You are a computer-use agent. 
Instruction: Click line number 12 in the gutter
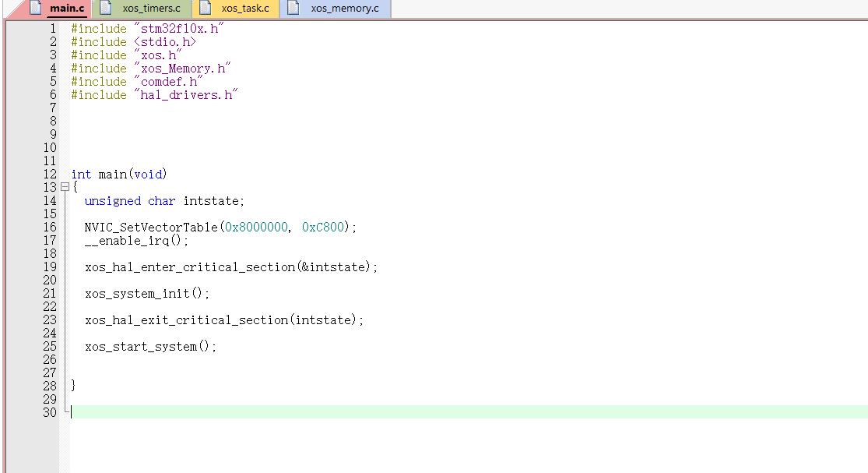click(50, 174)
